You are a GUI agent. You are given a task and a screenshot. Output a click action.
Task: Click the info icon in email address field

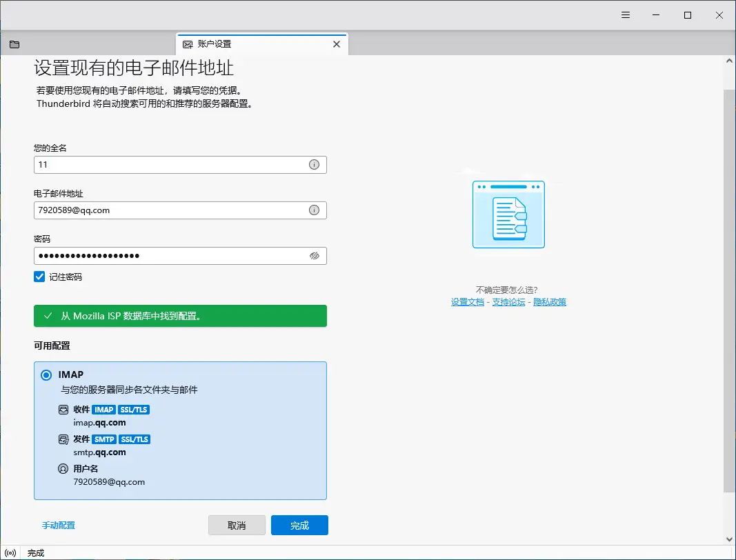(x=314, y=210)
